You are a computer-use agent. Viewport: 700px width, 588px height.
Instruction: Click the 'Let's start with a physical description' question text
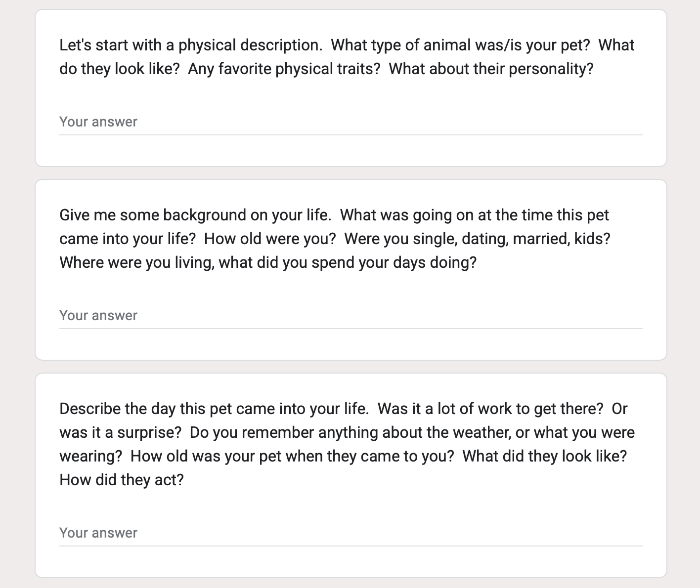(x=191, y=45)
